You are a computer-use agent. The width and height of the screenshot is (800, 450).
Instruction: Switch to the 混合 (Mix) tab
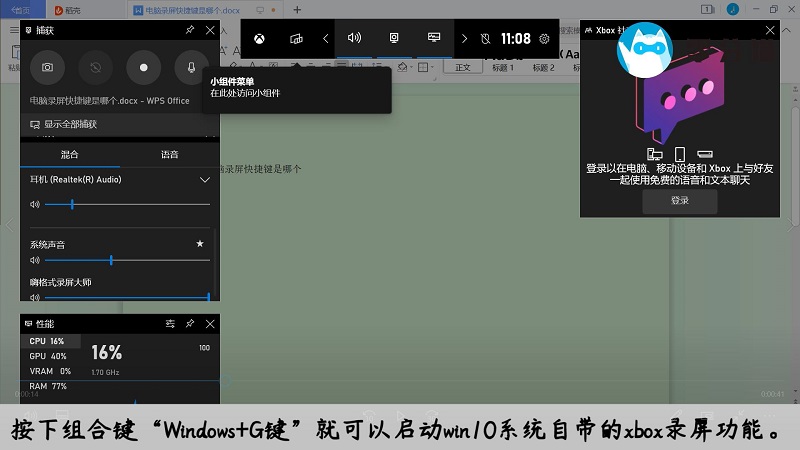coord(69,155)
